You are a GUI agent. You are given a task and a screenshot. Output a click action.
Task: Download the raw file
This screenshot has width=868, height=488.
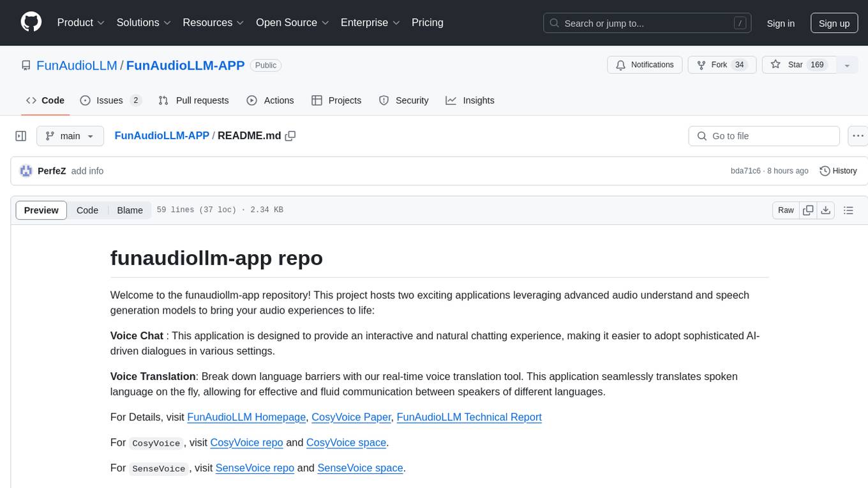pos(825,210)
